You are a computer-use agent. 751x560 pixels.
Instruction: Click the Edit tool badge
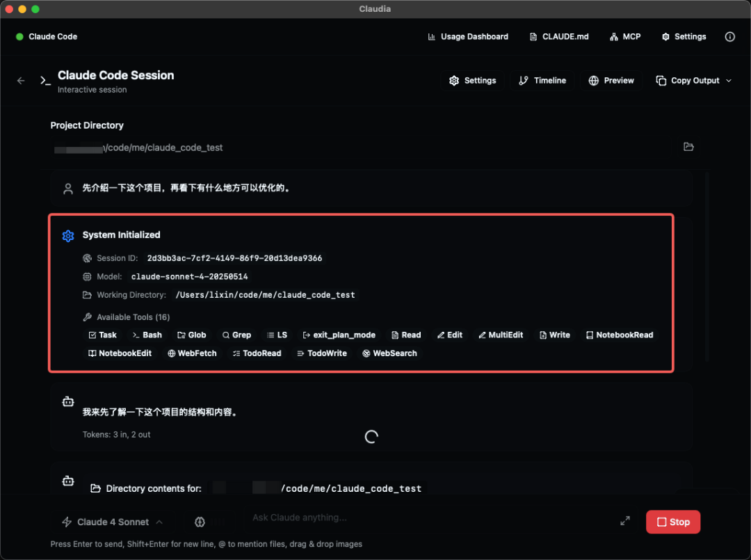pyautogui.click(x=450, y=335)
